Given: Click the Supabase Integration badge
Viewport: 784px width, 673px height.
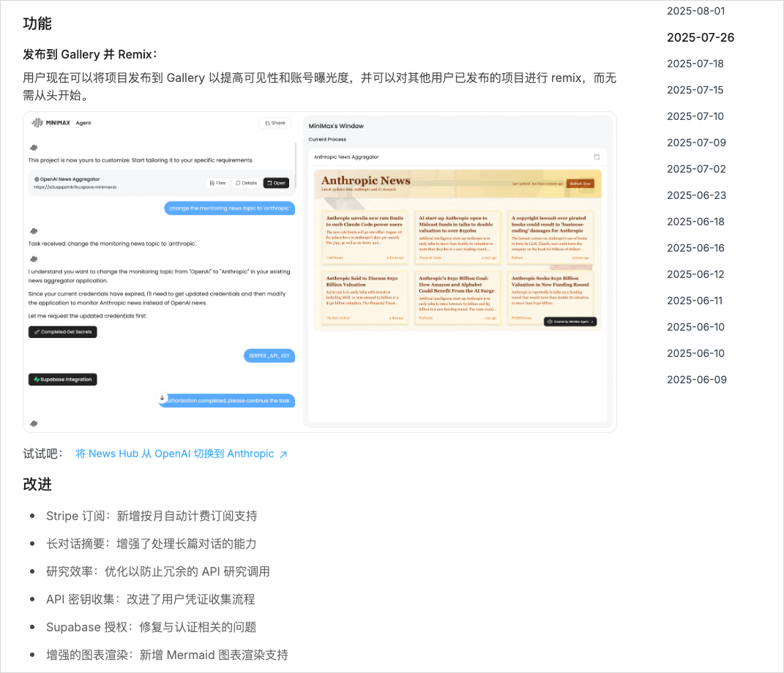Looking at the screenshot, I should point(62,379).
